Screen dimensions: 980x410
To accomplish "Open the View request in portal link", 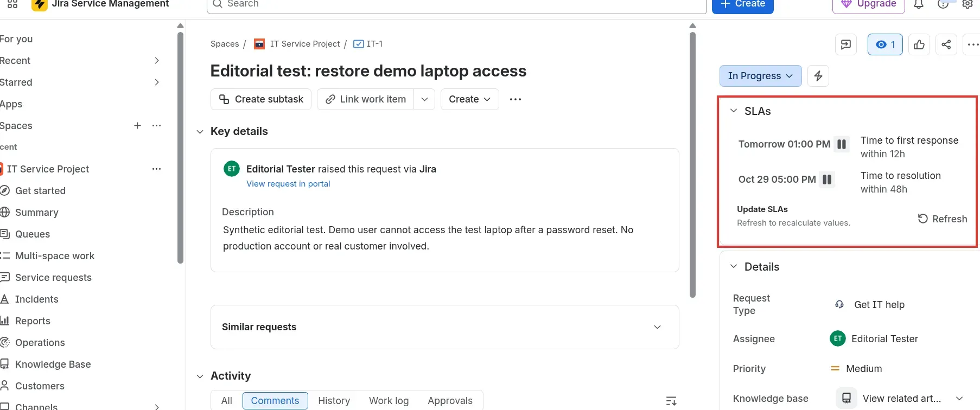I will pyautogui.click(x=288, y=184).
